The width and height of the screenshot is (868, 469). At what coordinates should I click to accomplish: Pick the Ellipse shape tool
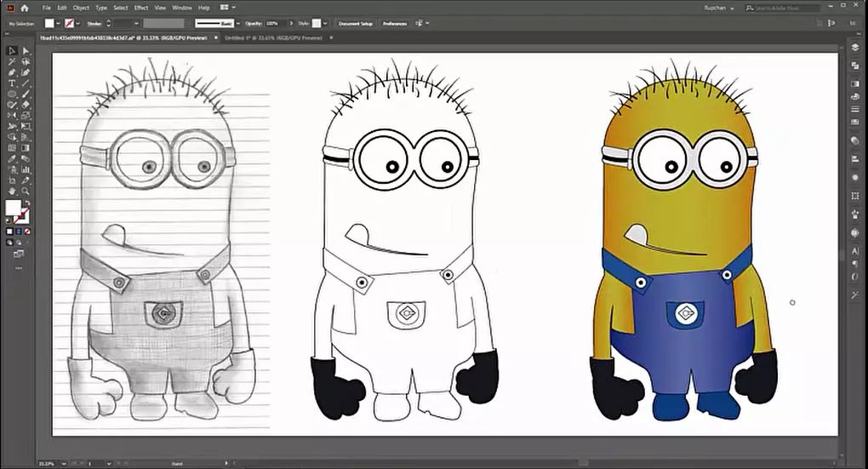(x=12, y=94)
